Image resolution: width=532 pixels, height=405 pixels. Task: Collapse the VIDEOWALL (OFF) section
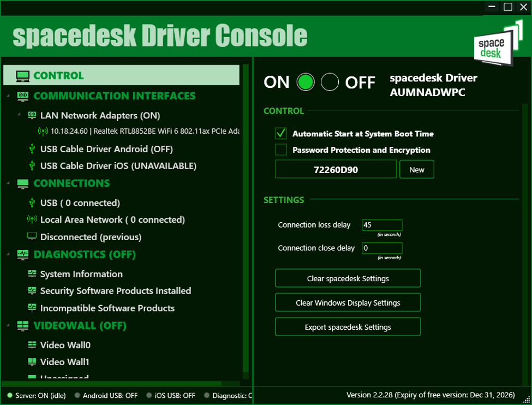(8, 325)
